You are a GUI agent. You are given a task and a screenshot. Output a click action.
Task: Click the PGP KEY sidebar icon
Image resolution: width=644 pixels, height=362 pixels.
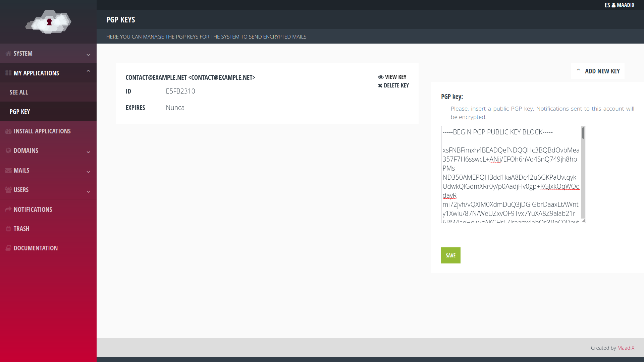[x=19, y=111]
